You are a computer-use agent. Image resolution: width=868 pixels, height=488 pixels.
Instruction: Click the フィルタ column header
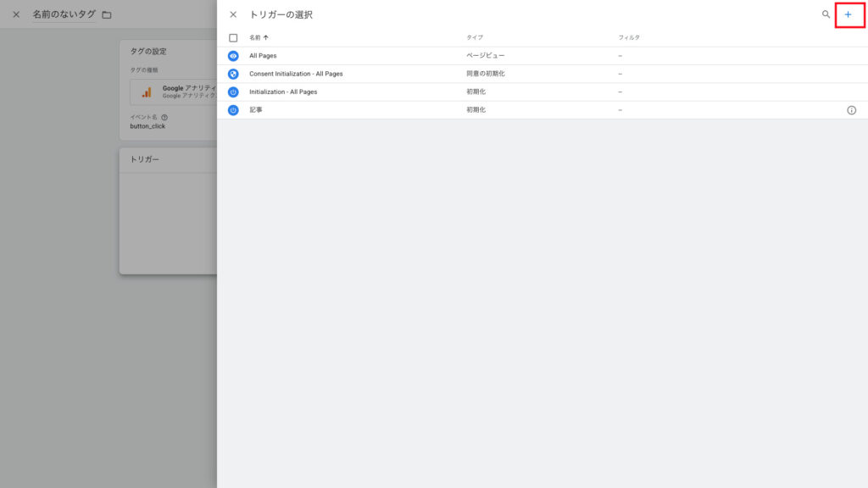[x=628, y=38]
